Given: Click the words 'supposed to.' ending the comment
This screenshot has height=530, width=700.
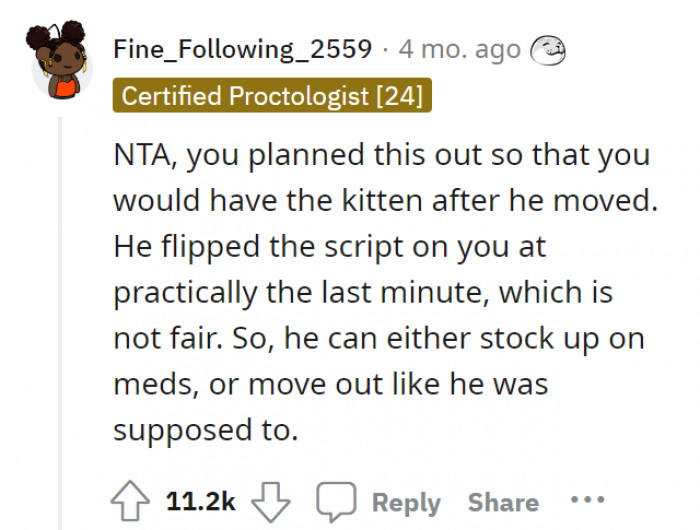Looking at the screenshot, I should [x=205, y=430].
